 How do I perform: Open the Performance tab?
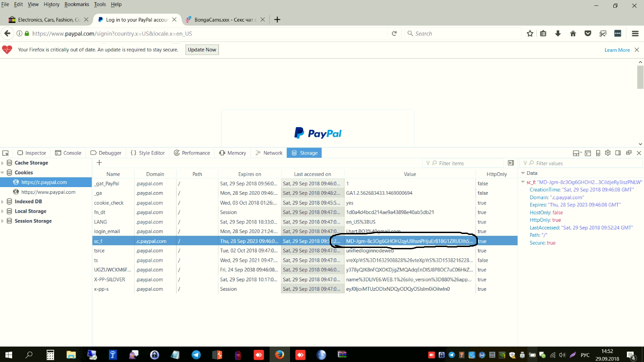coord(192,153)
